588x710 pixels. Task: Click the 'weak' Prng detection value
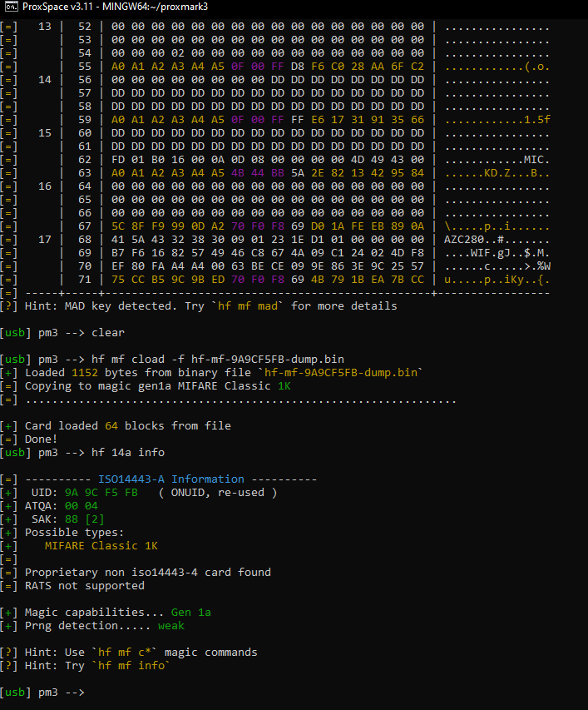pos(171,626)
